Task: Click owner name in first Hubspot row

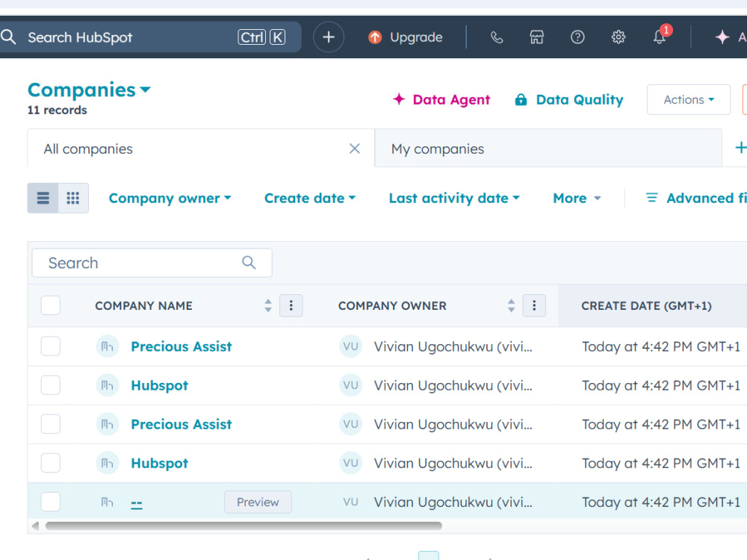Action: [x=453, y=385]
